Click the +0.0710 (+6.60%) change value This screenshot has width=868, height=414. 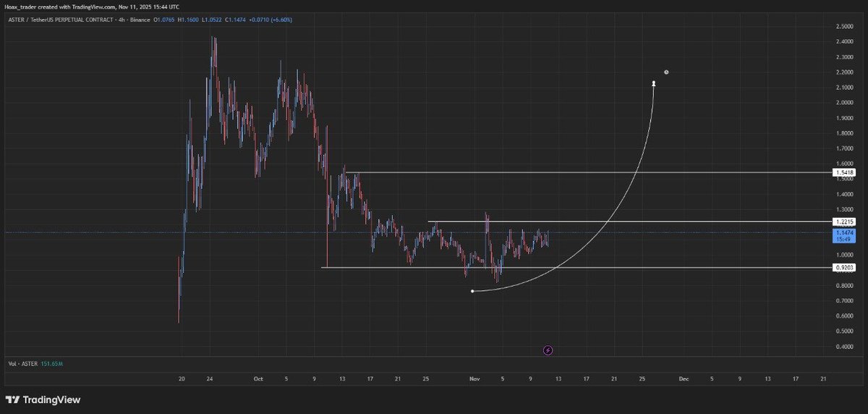pyautogui.click(x=270, y=20)
